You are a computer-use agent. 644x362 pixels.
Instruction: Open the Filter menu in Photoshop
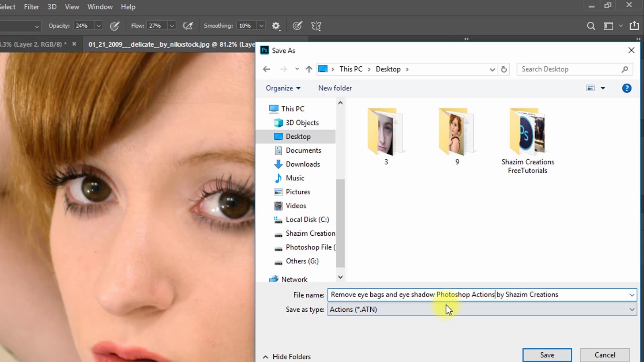point(31,7)
